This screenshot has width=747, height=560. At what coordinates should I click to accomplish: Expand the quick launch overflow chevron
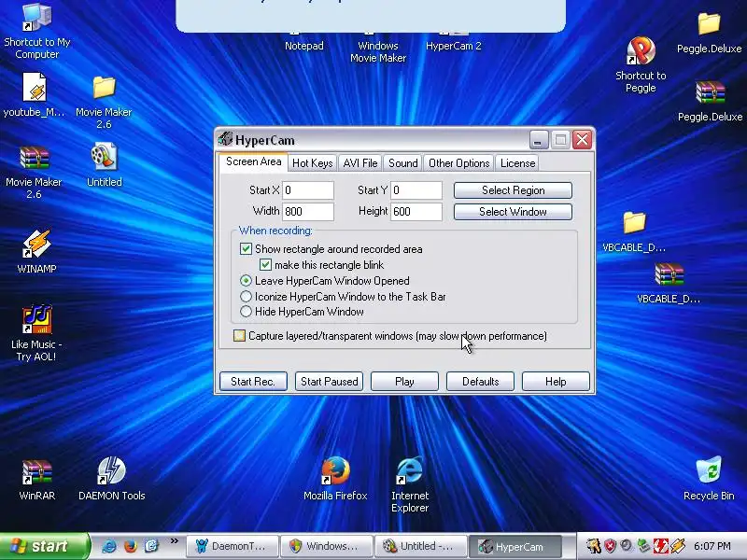click(175, 541)
